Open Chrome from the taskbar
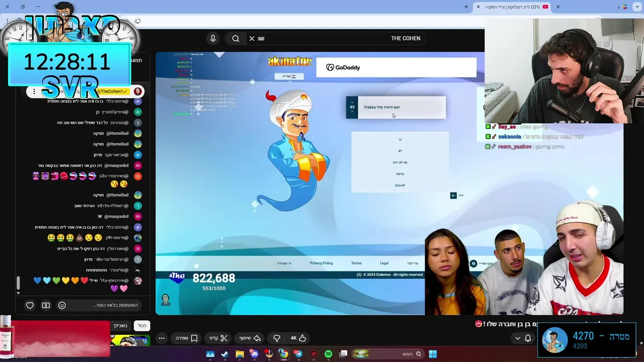Viewport: 644px width, 362px height. [x=284, y=354]
